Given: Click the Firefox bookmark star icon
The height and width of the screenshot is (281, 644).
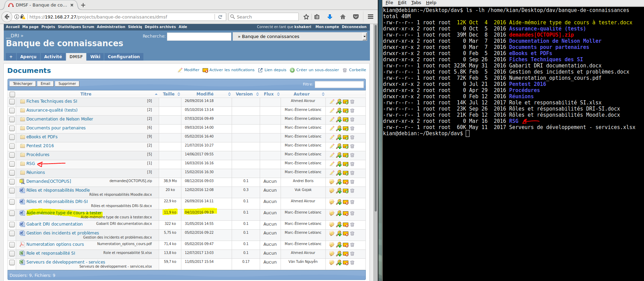Looking at the screenshot, I should tap(306, 17).
